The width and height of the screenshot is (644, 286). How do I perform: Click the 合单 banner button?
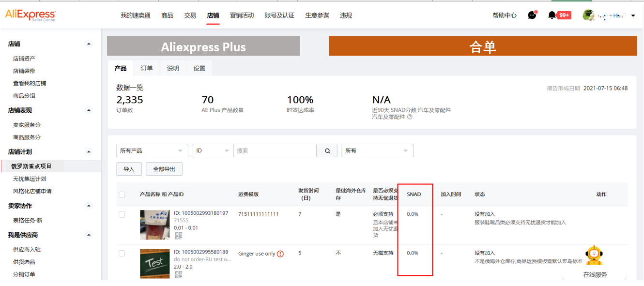483,46
